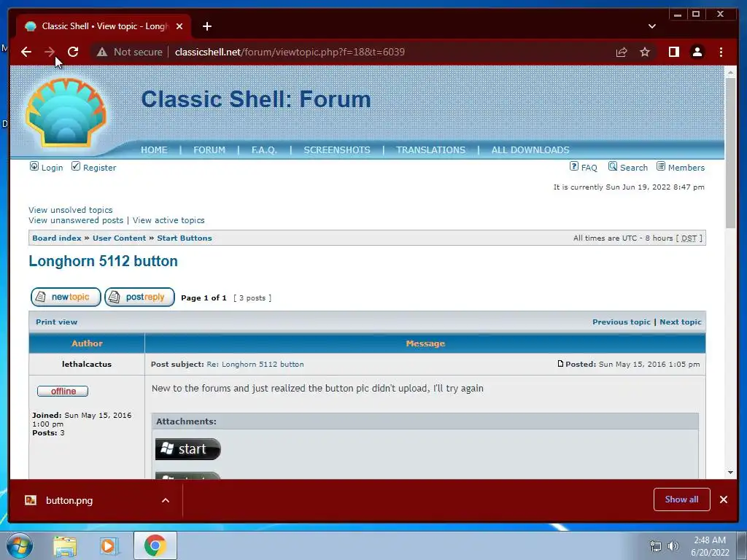Click Show all downloads

682,499
